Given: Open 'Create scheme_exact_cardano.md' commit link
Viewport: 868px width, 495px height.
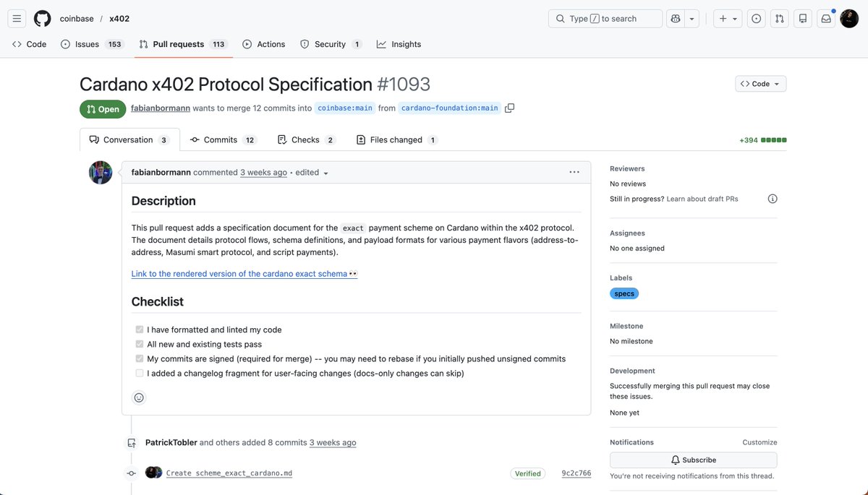Looking at the screenshot, I should [x=229, y=473].
